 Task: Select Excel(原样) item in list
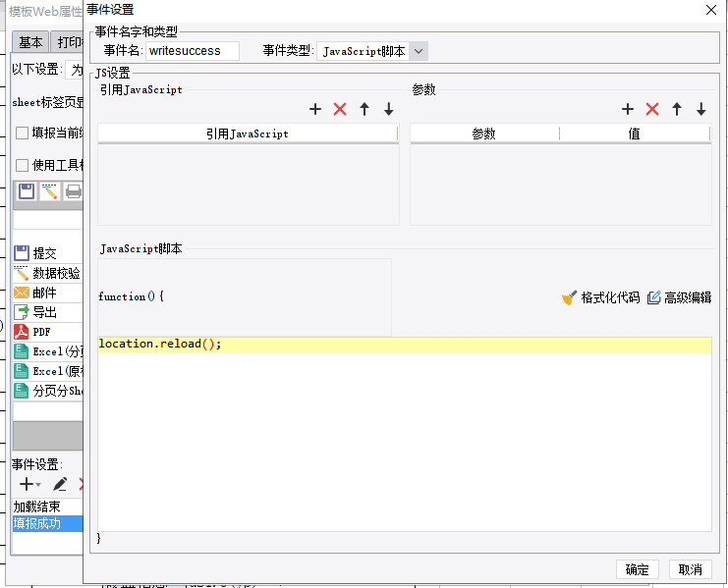click(47, 371)
